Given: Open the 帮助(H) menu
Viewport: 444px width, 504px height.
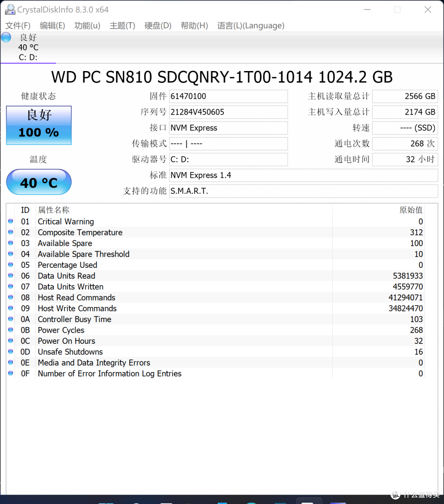Looking at the screenshot, I should pyautogui.click(x=194, y=25).
